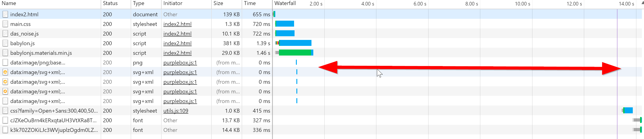Click the css?family=Open+Sans file icon
This screenshot has height=139, width=644.
tap(5, 111)
